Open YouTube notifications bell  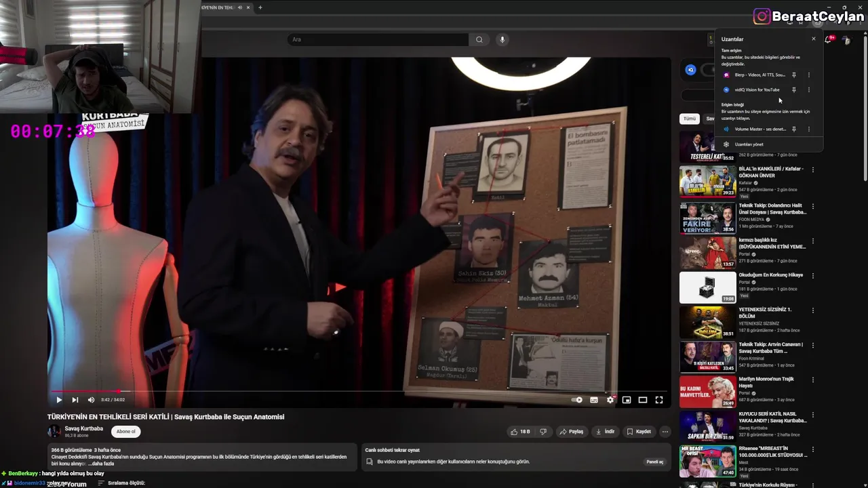(x=829, y=39)
